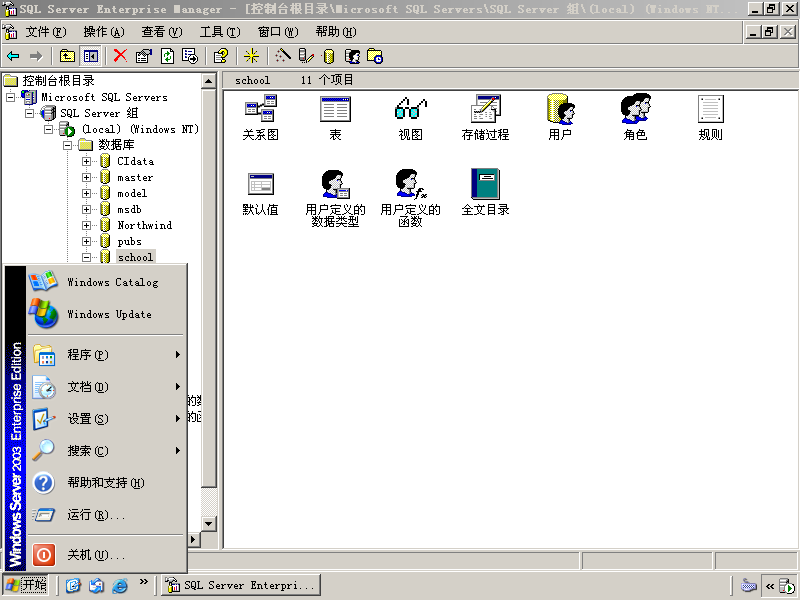Open Windows Update from Start menu
Viewport: 800px width, 600px height.
click(x=107, y=314)
